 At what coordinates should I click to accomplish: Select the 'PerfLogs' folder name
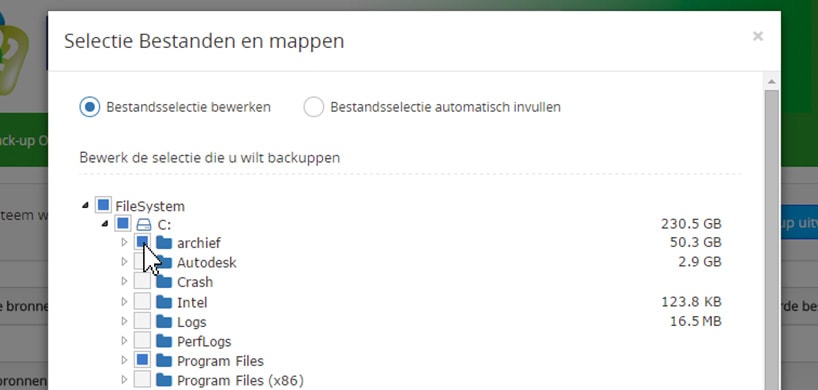click(204, 342)
